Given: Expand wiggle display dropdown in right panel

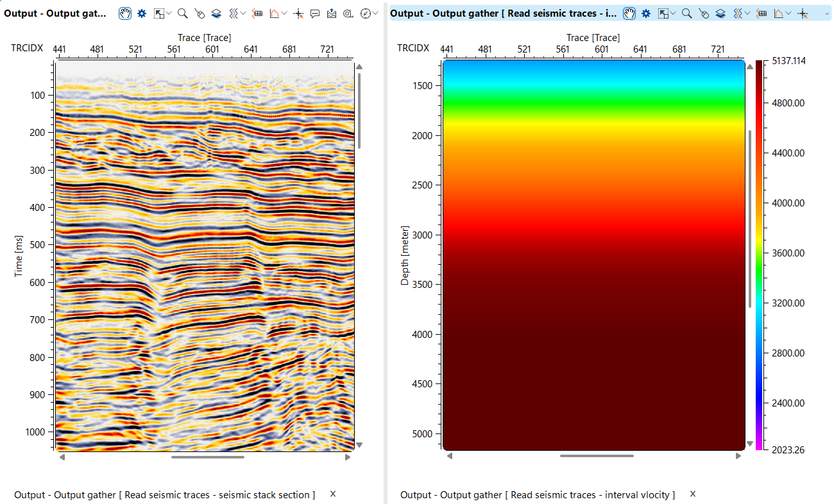Looking at the screenshot, I should click(x=747, y=13).
